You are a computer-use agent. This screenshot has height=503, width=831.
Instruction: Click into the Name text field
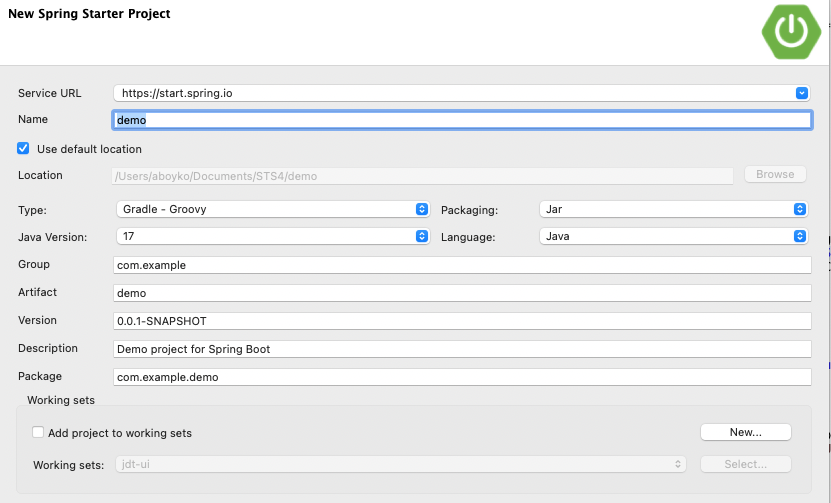click(460, 120)
